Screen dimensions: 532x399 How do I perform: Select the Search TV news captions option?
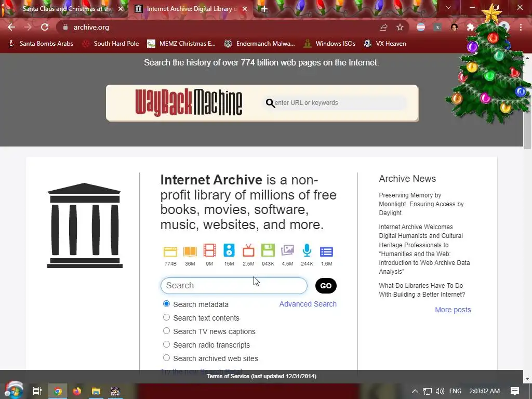click(x=166, y=331)
